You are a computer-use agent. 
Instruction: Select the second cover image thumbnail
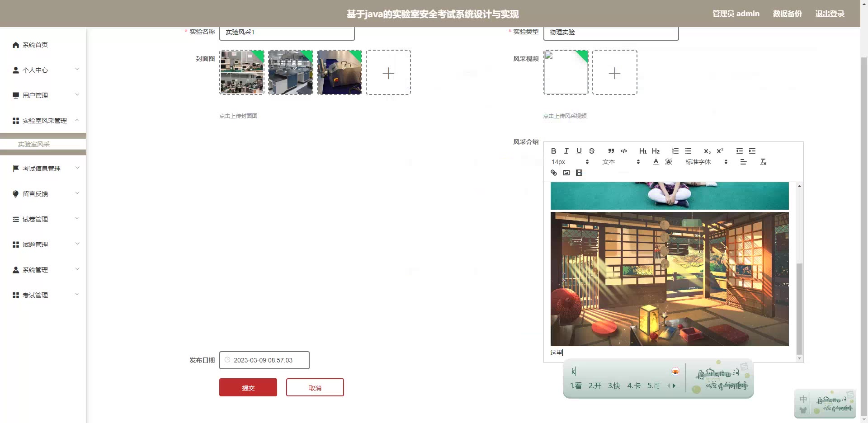tap(291, 72)
